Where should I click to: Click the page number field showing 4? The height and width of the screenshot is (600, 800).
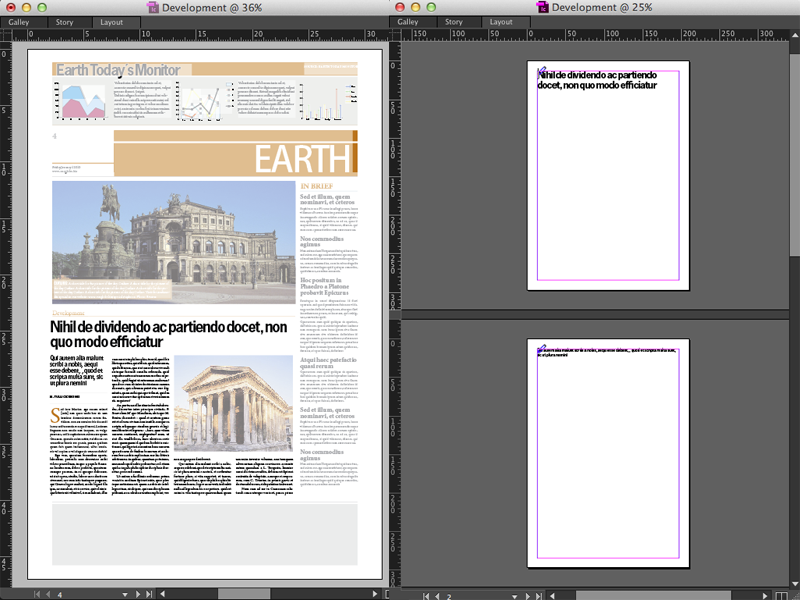[59, 594]
